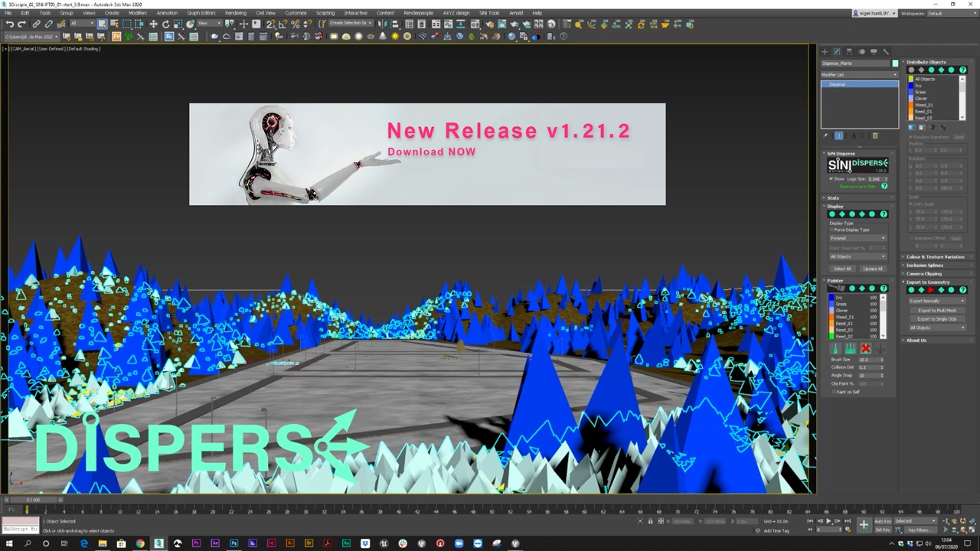
Task: Jump to the end frame
Action: (847, 521)
